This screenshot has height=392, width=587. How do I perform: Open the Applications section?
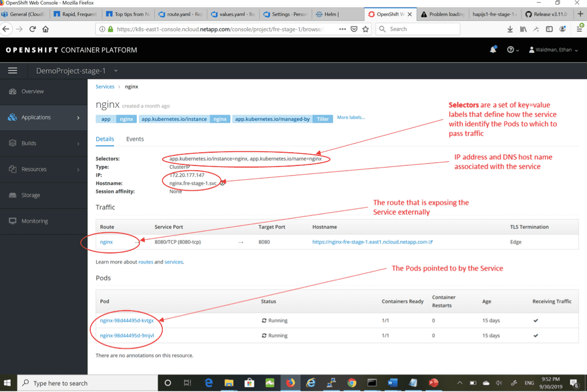click(x=34, y=117)
